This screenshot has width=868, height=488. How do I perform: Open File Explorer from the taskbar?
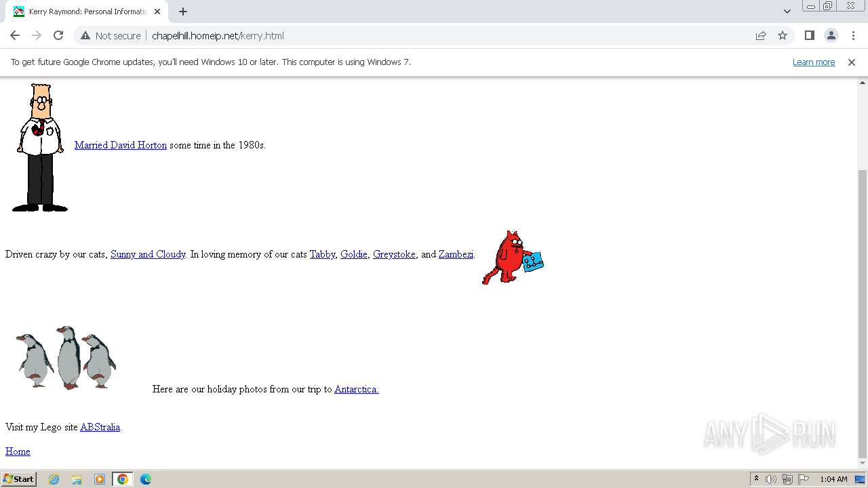coord(77,479)
